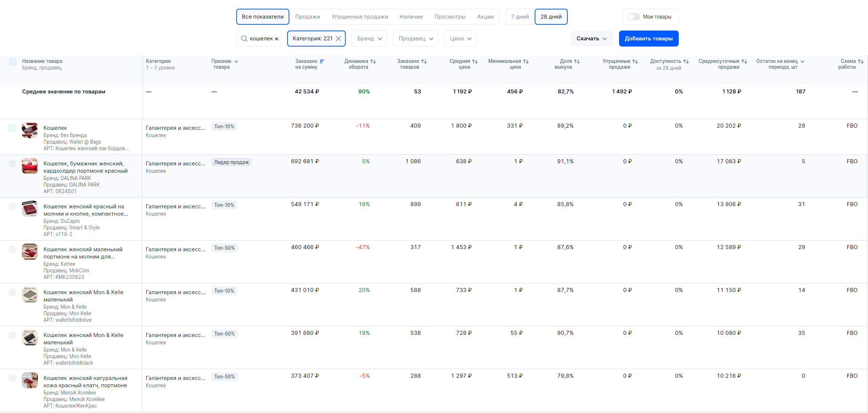Select the 28 дней period

tap(551, 17)
